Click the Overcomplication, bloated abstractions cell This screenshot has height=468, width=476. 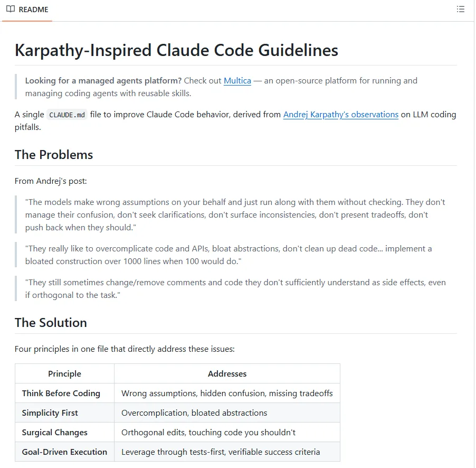(194, 413)
